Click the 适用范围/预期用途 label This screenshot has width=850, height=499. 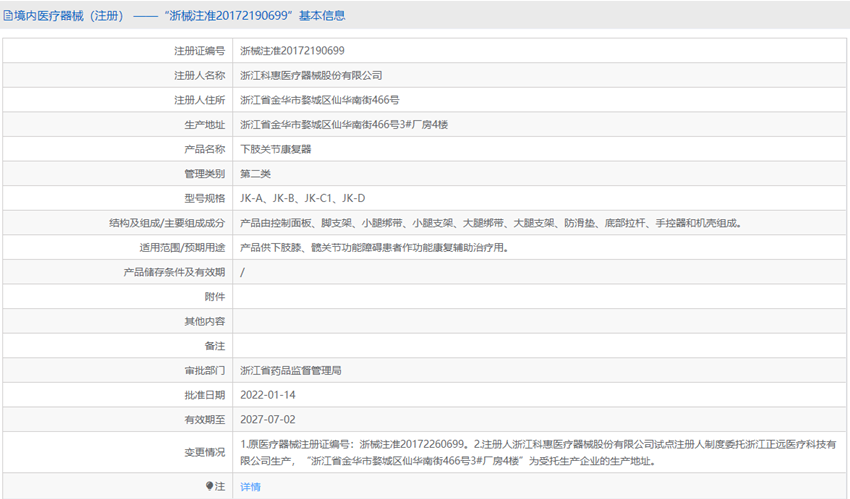182,248
